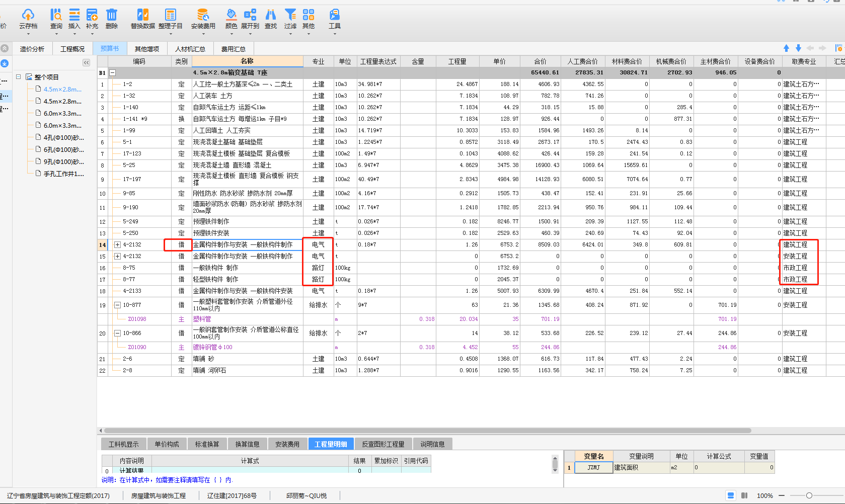Screen dimensions: 845x504
Task: Click the 过滤 filter funnel icon
Action: (x=290, y=15)
